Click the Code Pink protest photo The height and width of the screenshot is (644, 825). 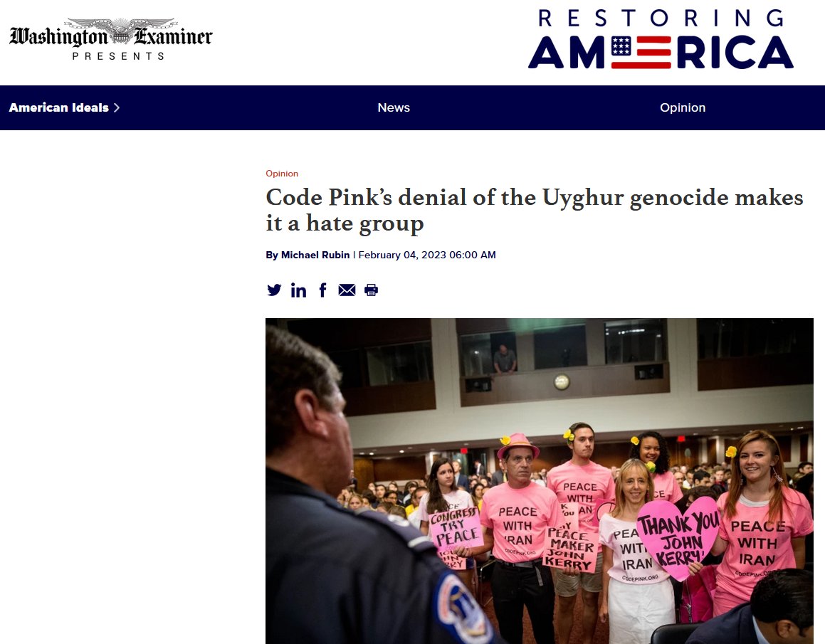tap(540, 481)
